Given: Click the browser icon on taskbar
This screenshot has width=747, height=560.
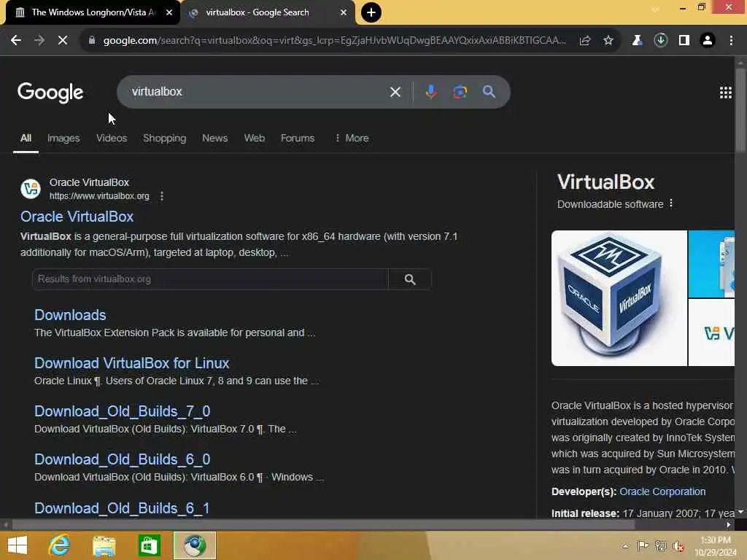Looking at the screenshot, I should pos(194,545).
